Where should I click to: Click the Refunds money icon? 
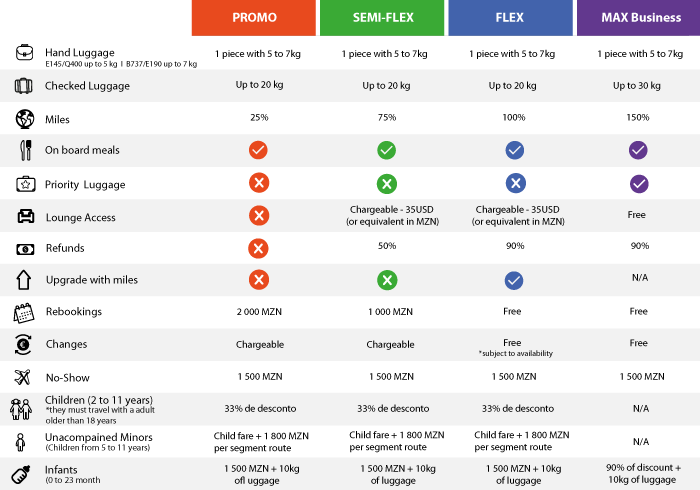[23, 248]
